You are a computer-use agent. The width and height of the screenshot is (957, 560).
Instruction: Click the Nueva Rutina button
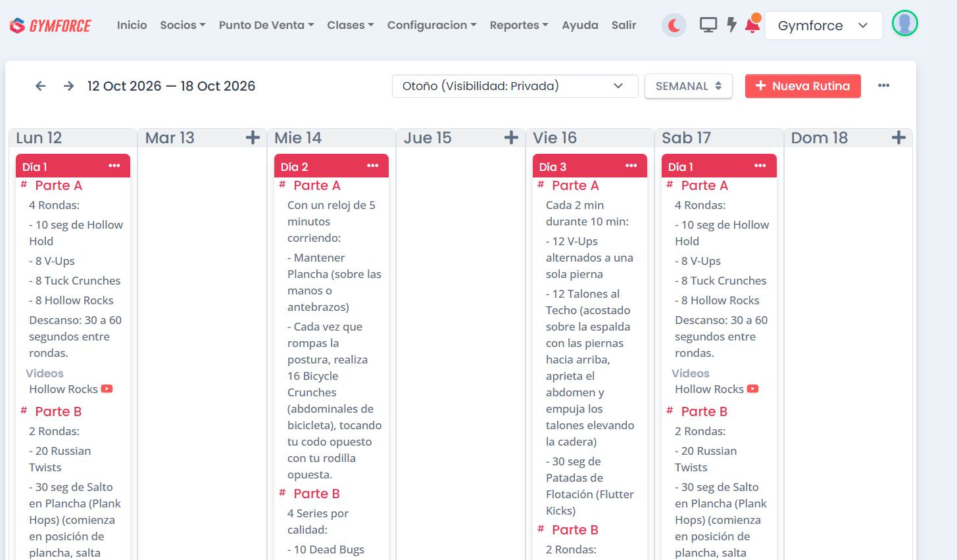(803, 86)
